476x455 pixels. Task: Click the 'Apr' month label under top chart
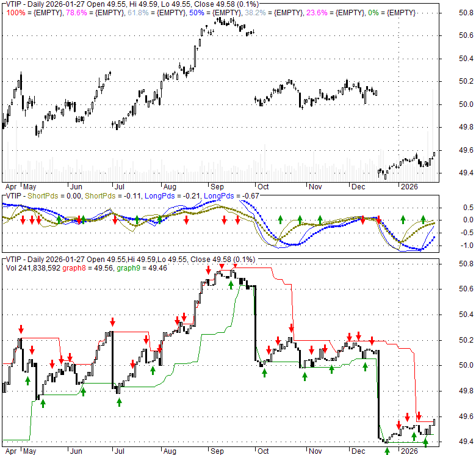coord(11,187)
